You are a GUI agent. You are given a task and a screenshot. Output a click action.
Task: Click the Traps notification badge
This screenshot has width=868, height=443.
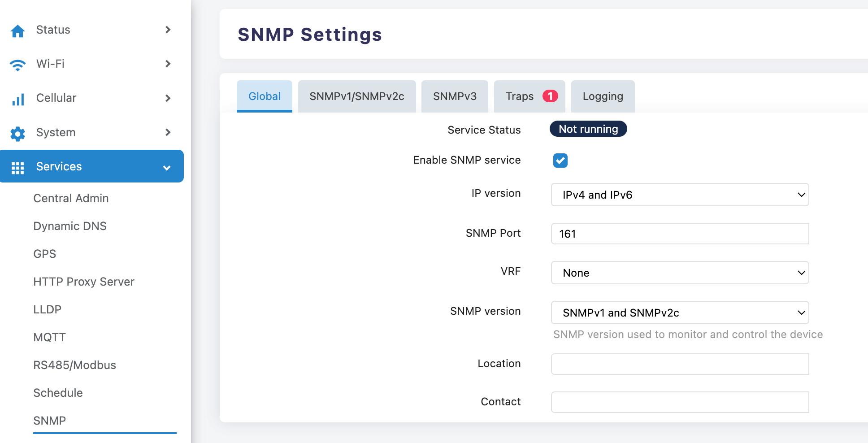click(x=550, y=96)
